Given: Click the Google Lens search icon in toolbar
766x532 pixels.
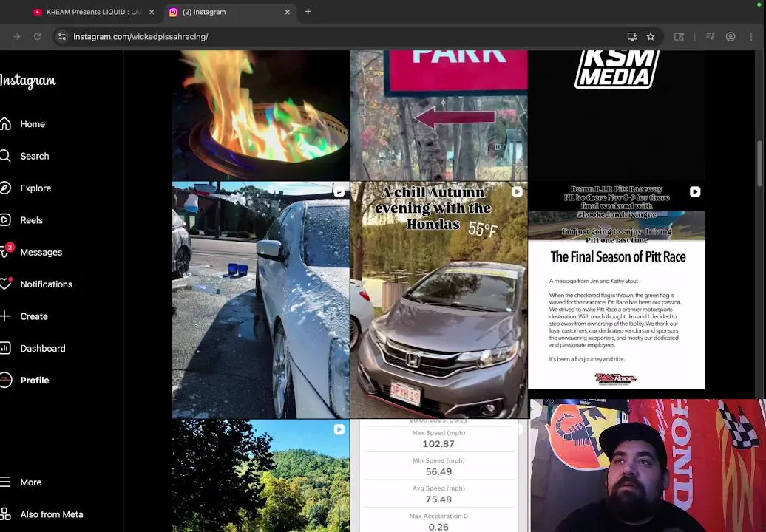Looking at the screenshot, I should 679,37.
